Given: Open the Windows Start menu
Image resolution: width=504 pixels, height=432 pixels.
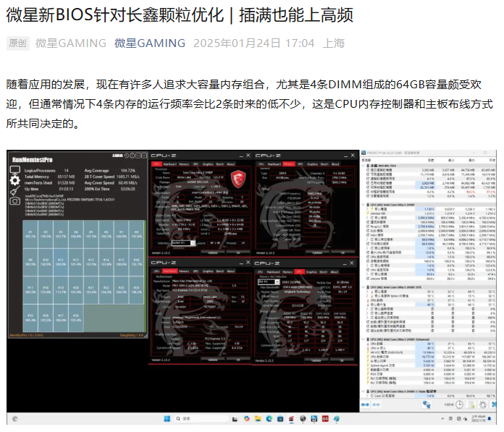Looking at the screenshot, I should 167,419.
